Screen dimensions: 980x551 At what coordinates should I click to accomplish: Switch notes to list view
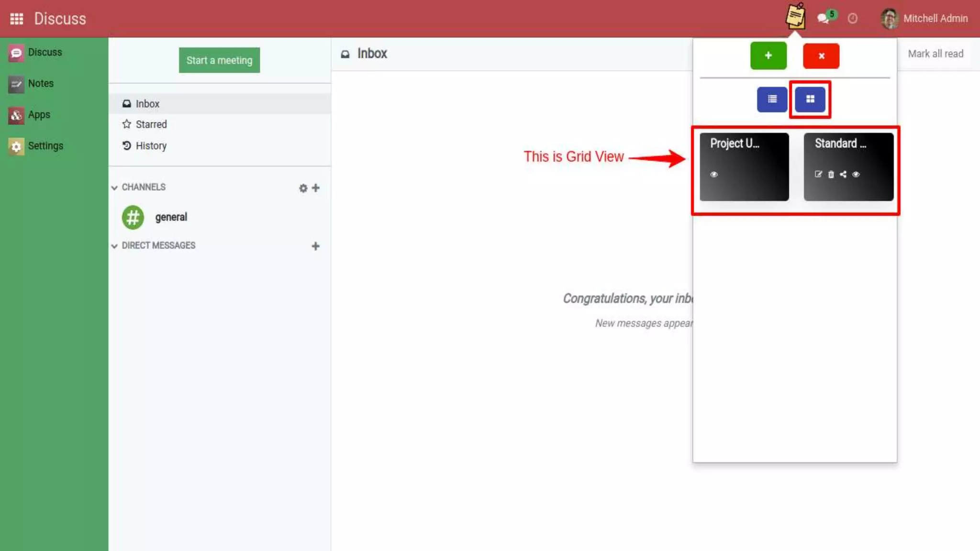tap(772, 99)
